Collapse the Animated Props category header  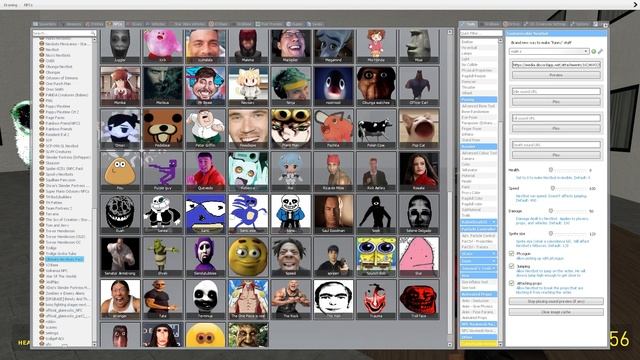[x=478, y=294]
